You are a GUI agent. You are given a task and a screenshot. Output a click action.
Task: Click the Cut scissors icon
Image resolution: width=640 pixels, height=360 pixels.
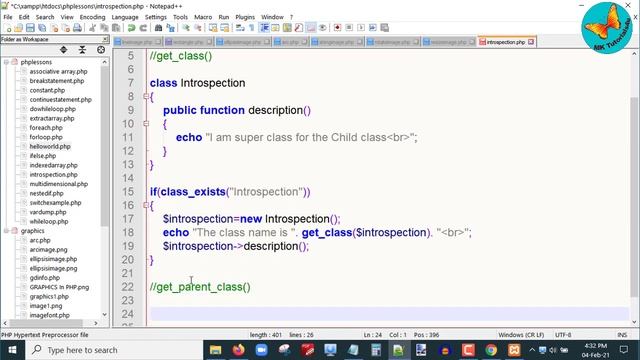point(93,28)
